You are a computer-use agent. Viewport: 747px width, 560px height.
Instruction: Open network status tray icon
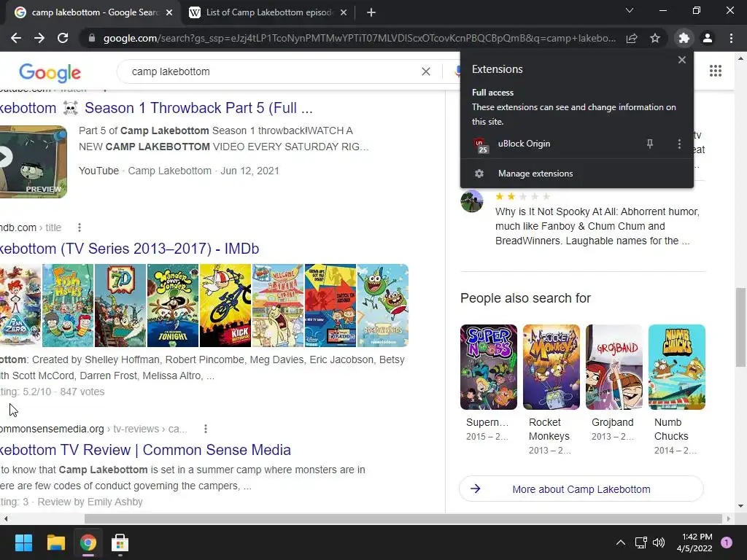[640, 542]
